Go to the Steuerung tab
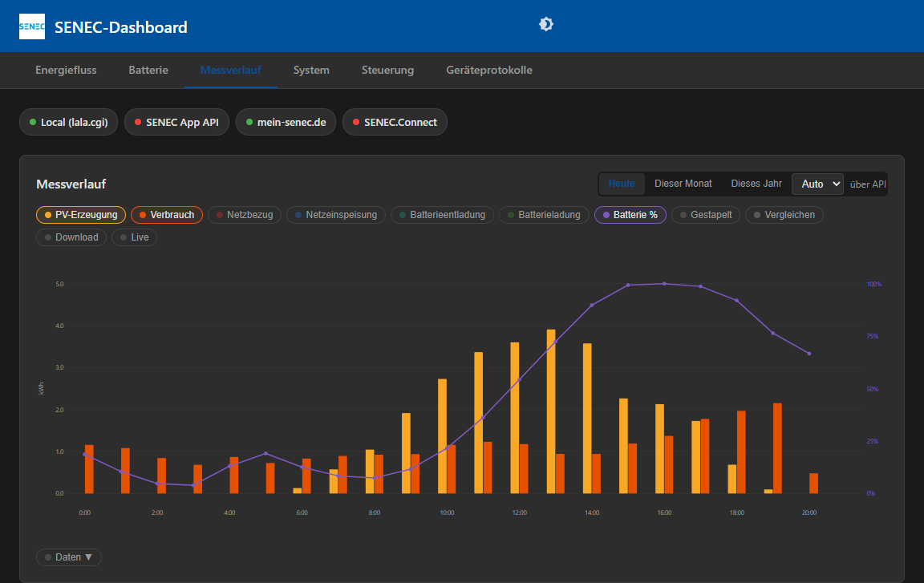 tap(387, 70)
